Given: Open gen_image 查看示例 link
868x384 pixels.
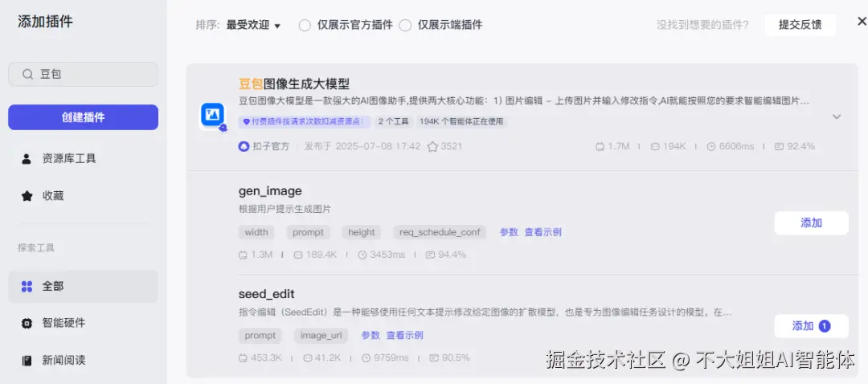Looking at the screenshot, I should [543, 232].
